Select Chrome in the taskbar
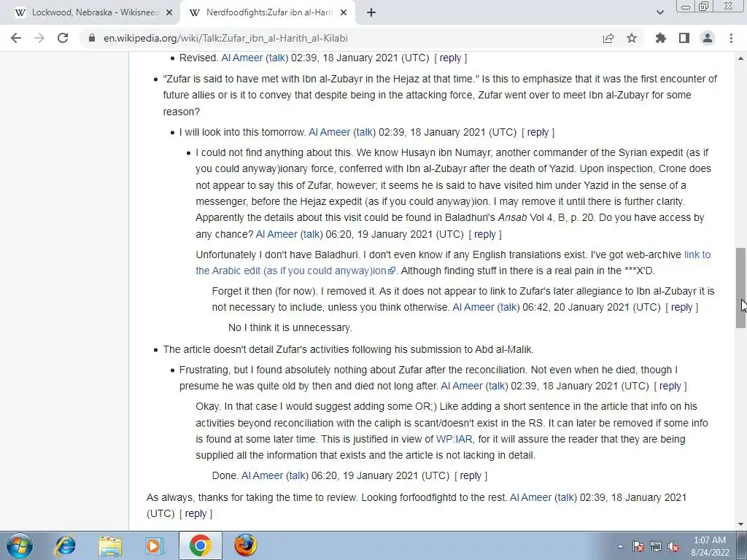 (200, 545)
